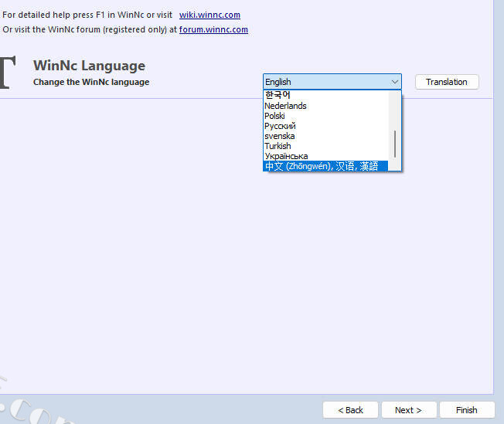The width and height of the screenshot is (504, 424).
Task: Select 한국어 from the language list
Action: [278, 95]
